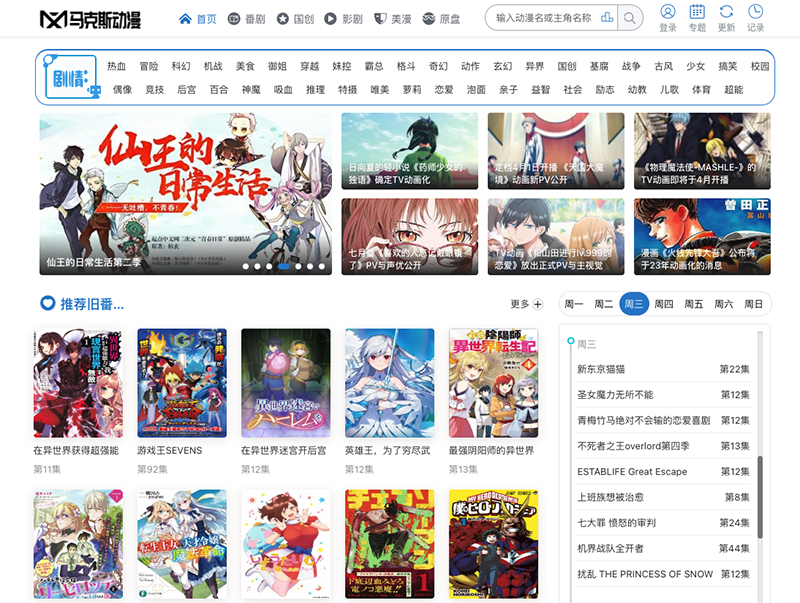The image size is (800, 603).
Task: Click 不死者之王overlord第四季 schedule entry
Action: point(633,446)
